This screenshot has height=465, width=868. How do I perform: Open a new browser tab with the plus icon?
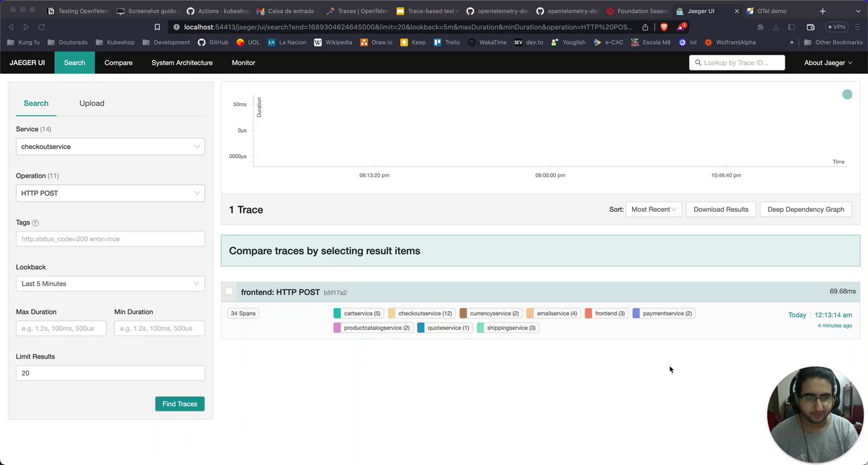pos(822,11)
